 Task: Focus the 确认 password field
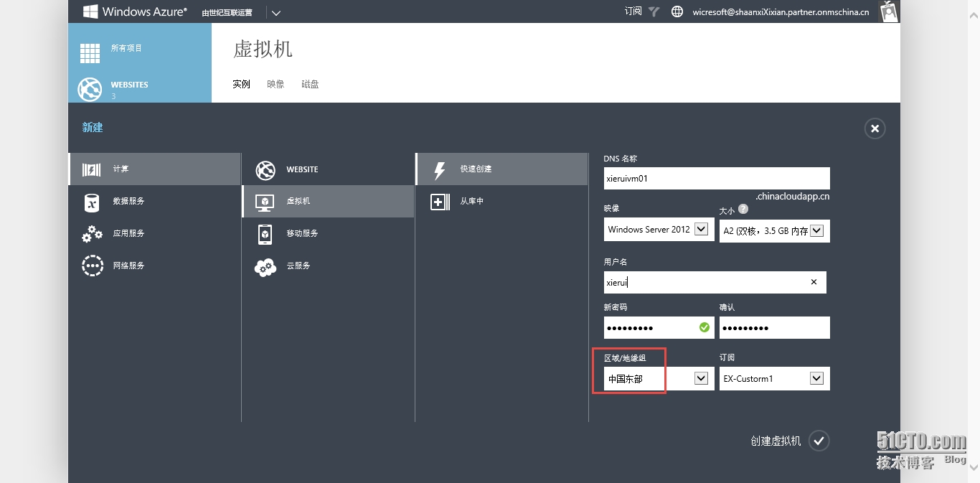(775, 328)
